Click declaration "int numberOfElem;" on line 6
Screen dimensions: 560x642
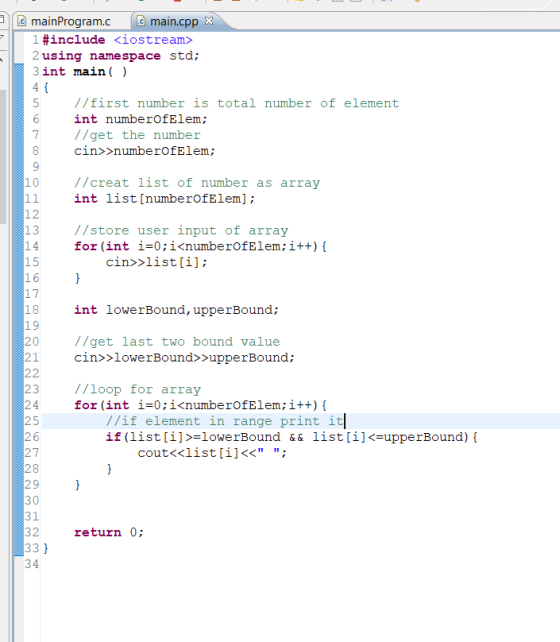[141, 119]
